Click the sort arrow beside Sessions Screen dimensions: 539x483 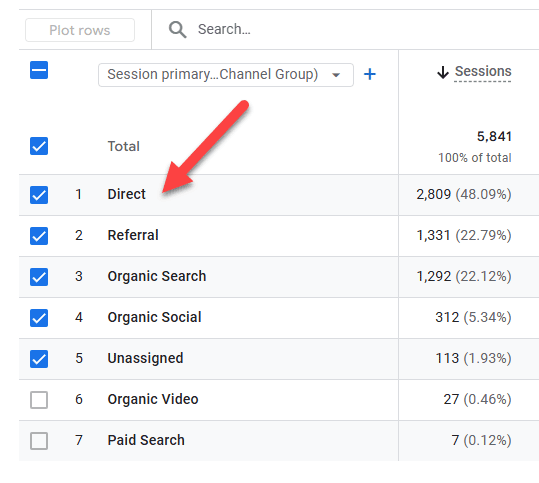click(x=443, y=72)
